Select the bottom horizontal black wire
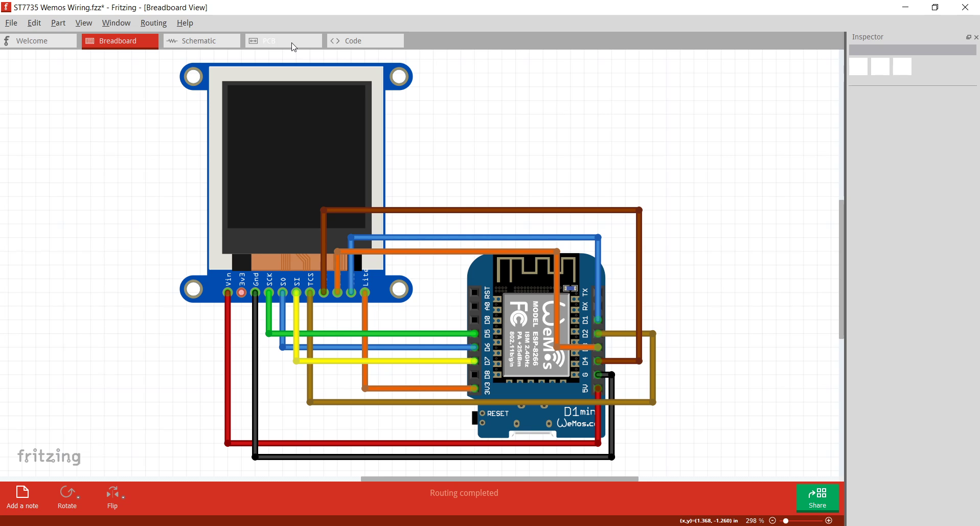 point(434,457)
